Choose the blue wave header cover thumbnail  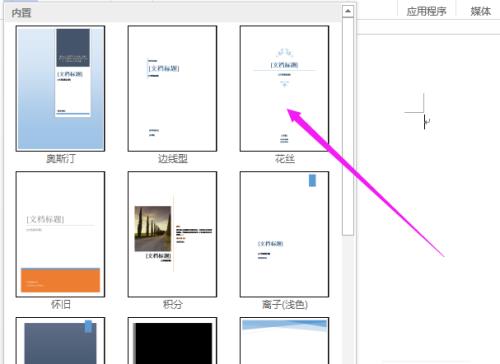click(284, 341)
